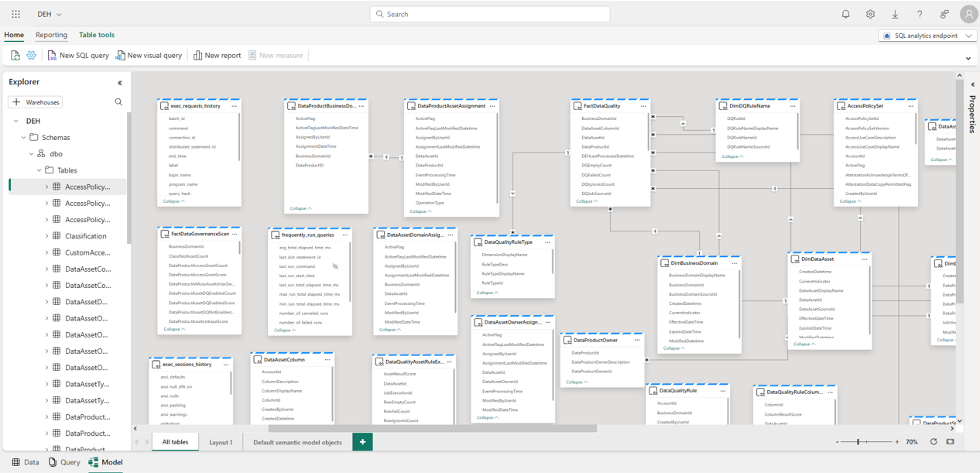Image resolution: width=980 pixels, height=473 pixels.
Task: Open more options on FactDataQuality table
Action: pyautogui.click(x=642, y=106)
